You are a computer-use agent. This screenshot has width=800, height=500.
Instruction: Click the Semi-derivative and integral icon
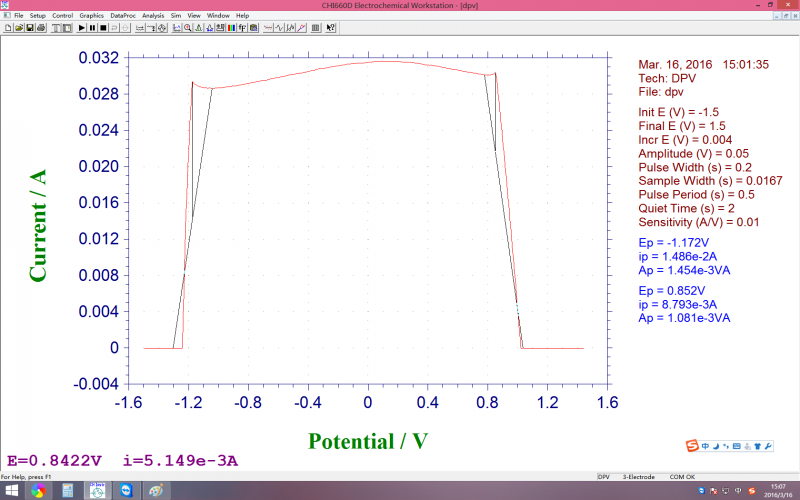coord(290,28)
